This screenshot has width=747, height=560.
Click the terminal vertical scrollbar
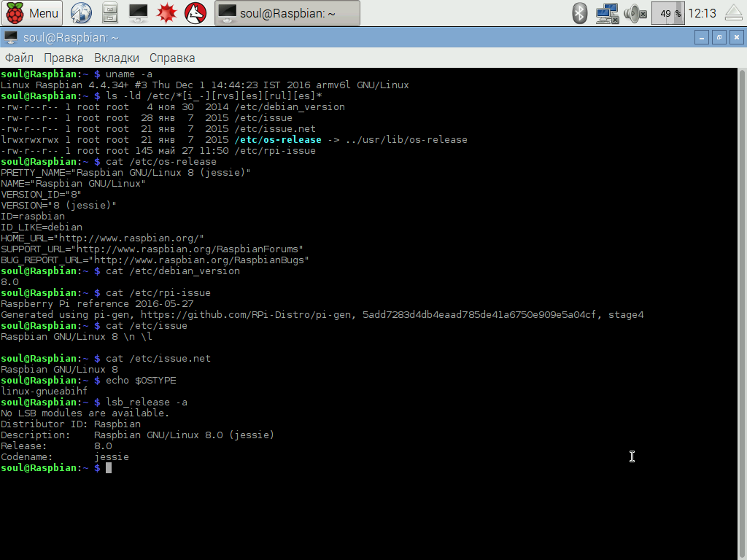point(742,314)
